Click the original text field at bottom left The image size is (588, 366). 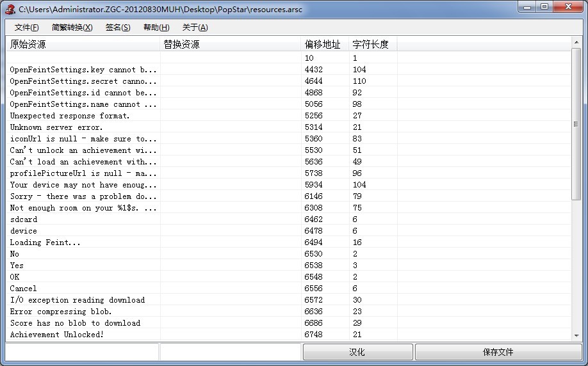click(x=82, y=352)
